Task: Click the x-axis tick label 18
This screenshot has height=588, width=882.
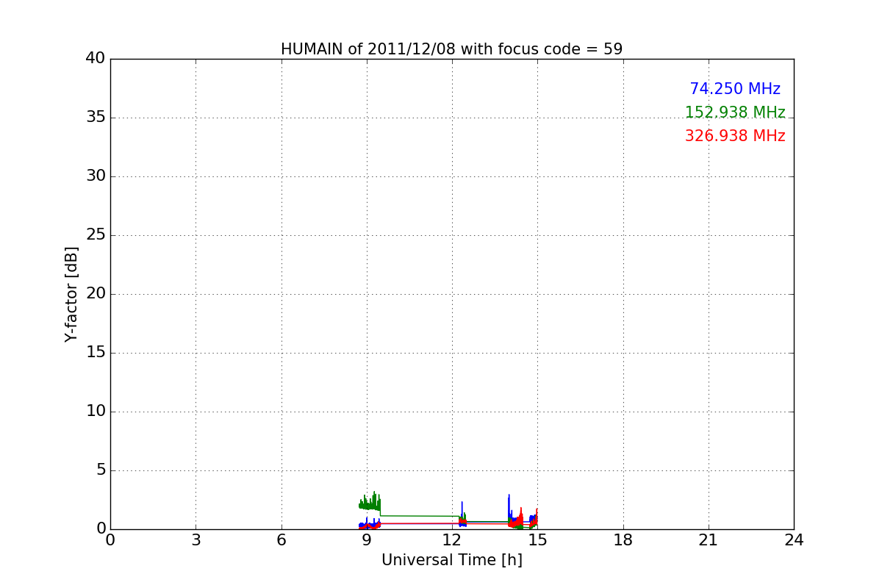Action: 623,540
